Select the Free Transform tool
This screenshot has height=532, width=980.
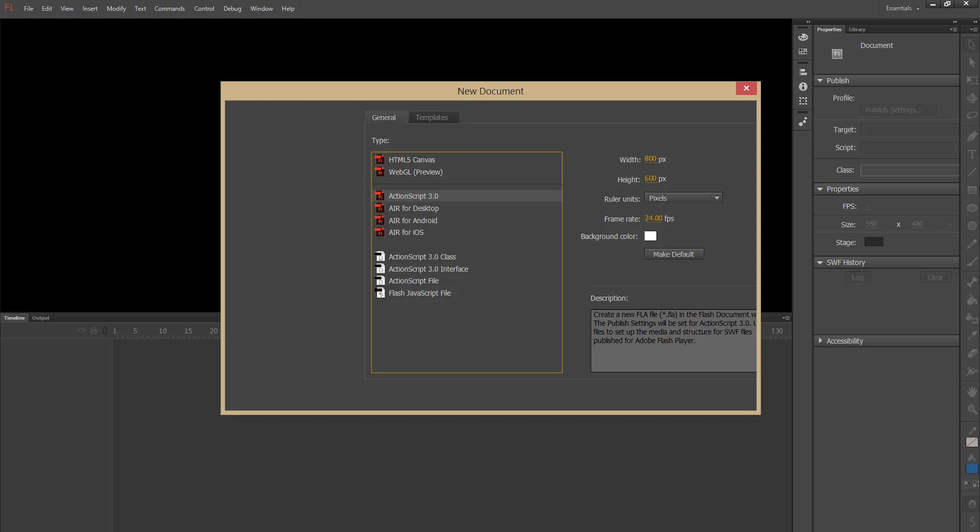(972, 80)
